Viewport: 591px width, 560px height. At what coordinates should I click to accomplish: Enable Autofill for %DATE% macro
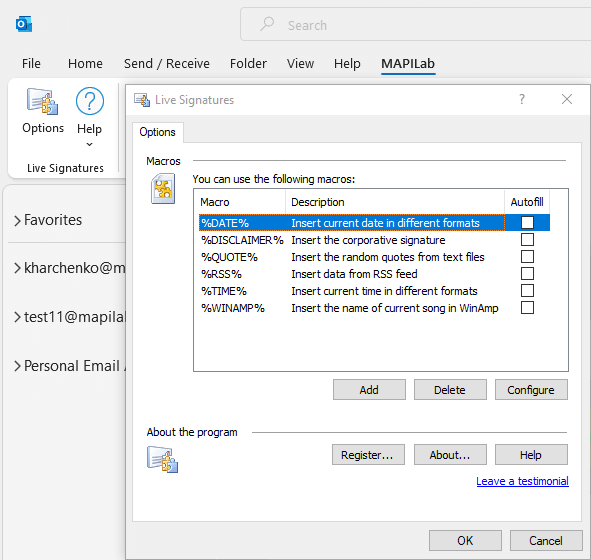tap(527, 222)
